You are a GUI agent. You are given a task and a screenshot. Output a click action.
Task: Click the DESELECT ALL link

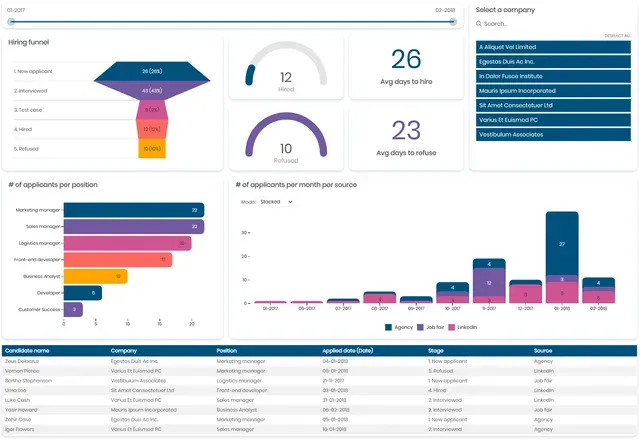coord(617,36)
